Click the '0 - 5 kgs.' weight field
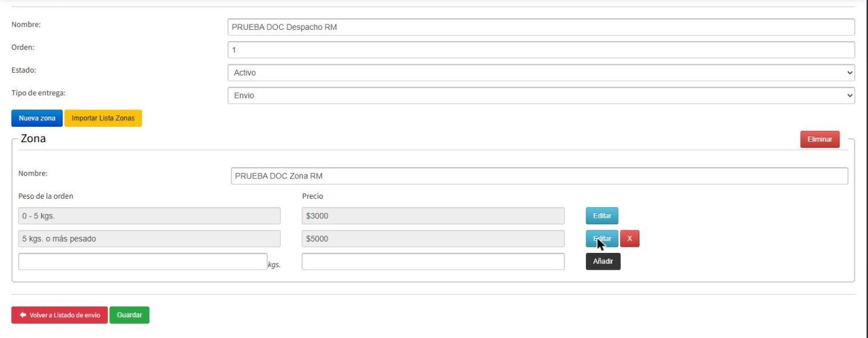This screenshot has height=338, width=868. [x=149, y=215]
